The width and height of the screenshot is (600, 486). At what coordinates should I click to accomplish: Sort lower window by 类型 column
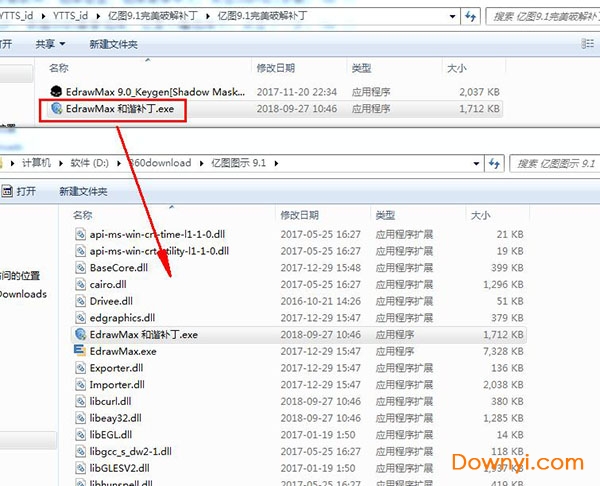[385, 215]
